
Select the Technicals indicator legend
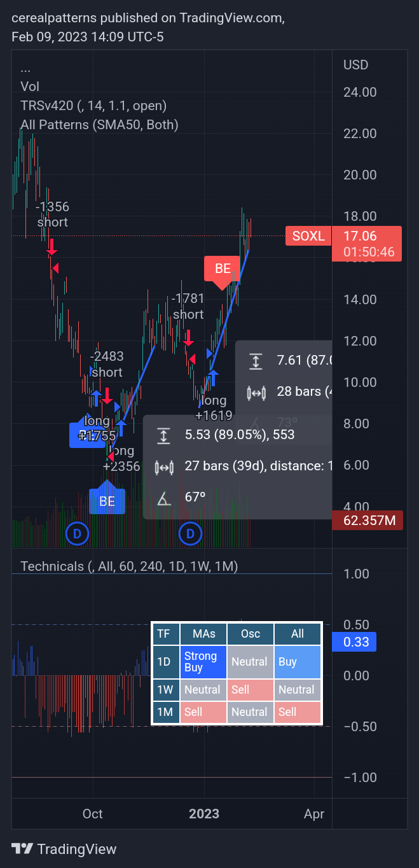[x=129, y=566]
